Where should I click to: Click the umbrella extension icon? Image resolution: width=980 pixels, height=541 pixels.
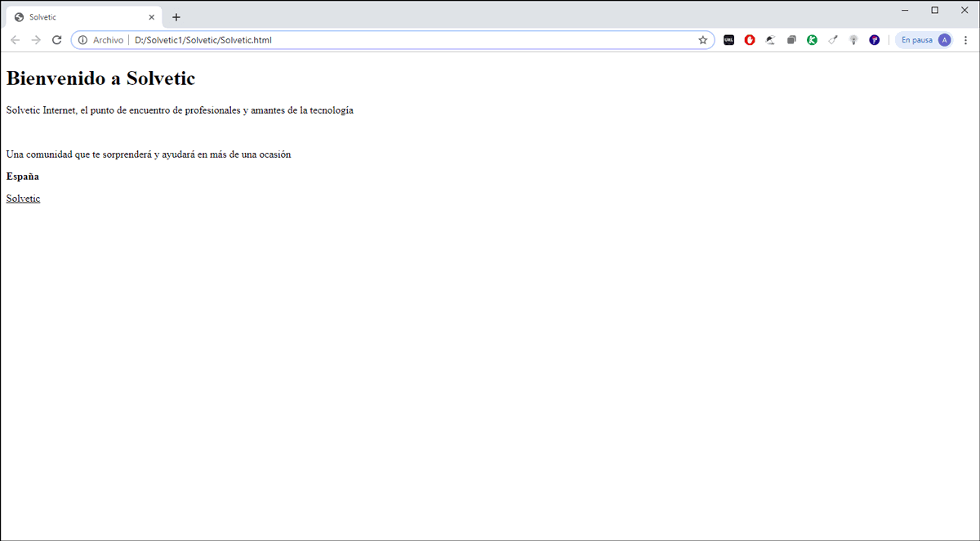[x=770, y=40]
